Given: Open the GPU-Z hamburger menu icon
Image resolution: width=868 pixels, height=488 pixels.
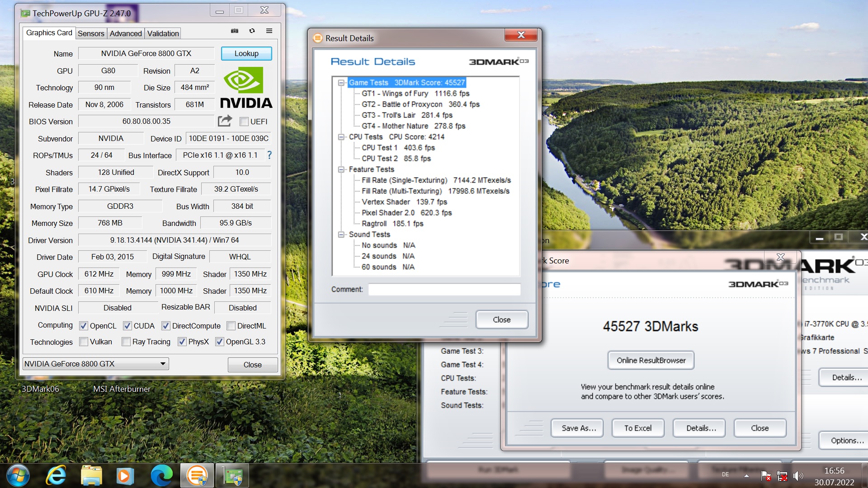Looking at the screenshot, I should (269, 31).
